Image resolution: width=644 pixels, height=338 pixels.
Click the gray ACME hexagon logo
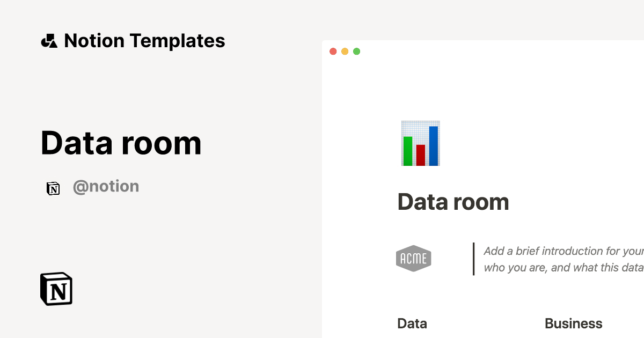[414, 259]
